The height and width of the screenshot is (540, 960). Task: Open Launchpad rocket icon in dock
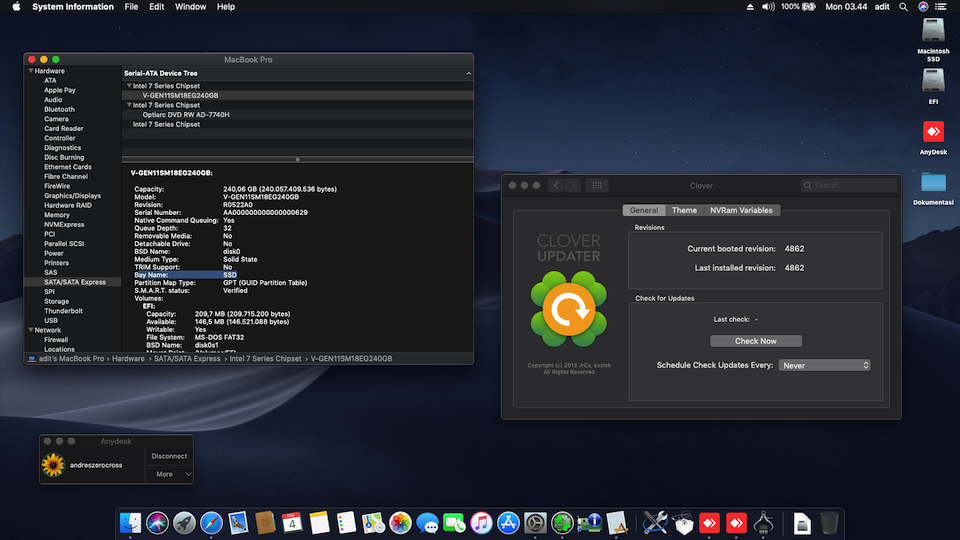click(184, 523)
